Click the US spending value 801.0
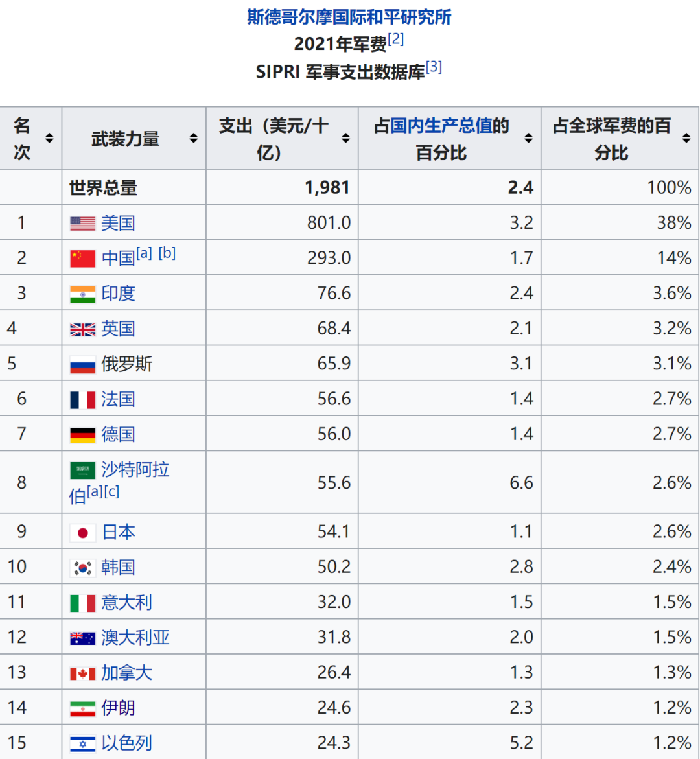Viewport: 700px width, 759px height. [329, 223]
